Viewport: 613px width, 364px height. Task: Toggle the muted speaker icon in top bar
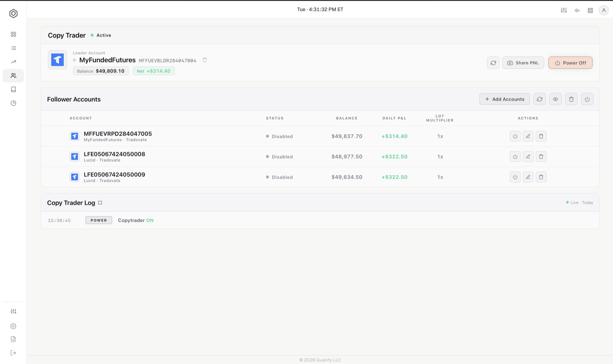pyautogui.click(x=577, y=10)
